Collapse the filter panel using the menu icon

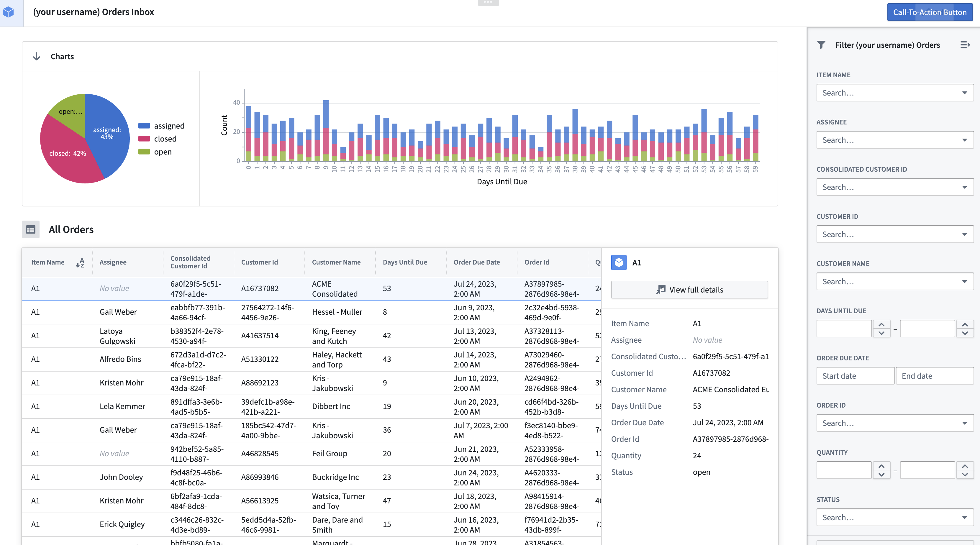[965, 45]
